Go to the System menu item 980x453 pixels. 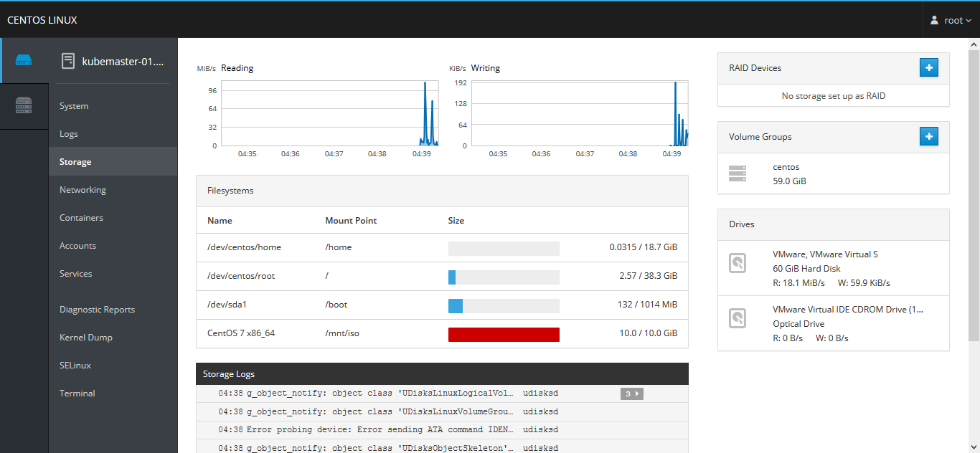tap(113, 106)
